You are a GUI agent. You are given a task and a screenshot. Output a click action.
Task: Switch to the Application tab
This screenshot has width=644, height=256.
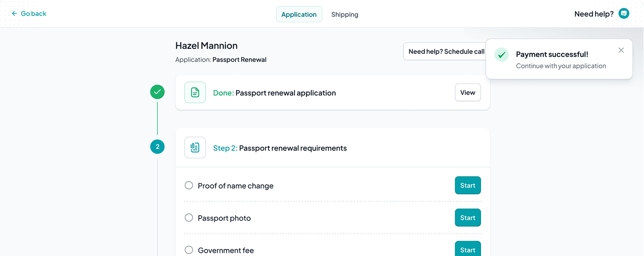[x=299, y=14]
